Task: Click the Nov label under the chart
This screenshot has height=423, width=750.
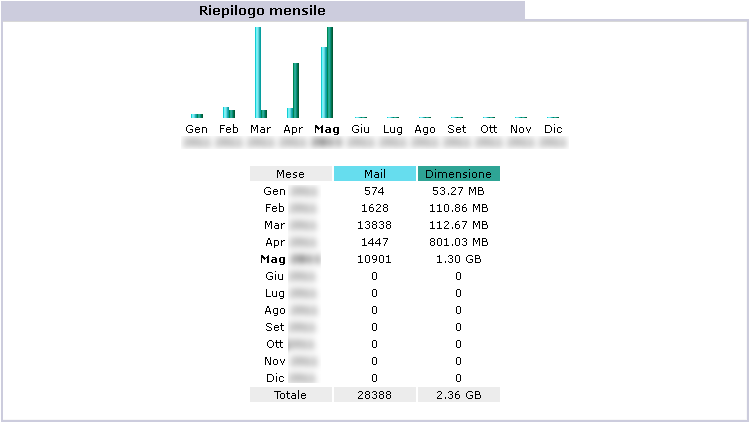Action: 521,129
